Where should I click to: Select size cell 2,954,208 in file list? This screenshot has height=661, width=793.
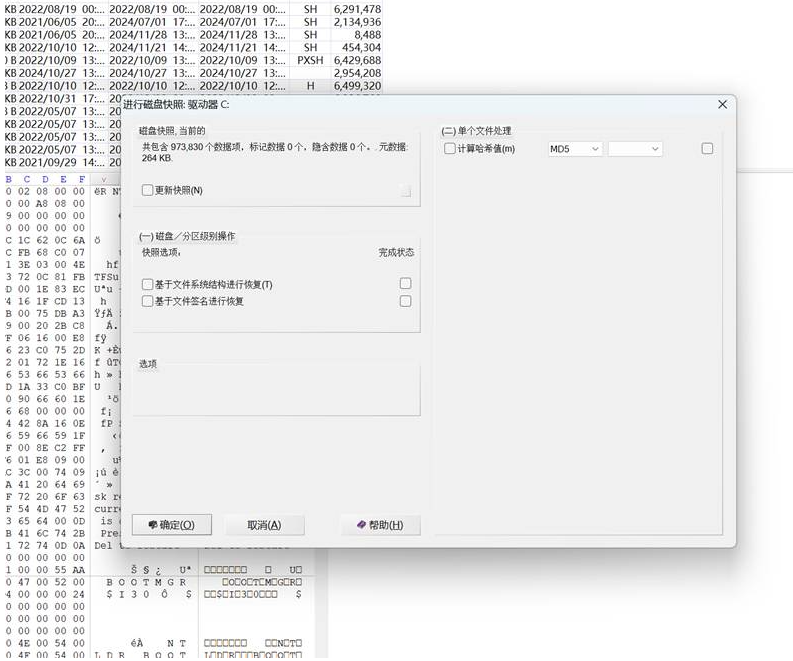pyautogui.click(x=357, y=73)
